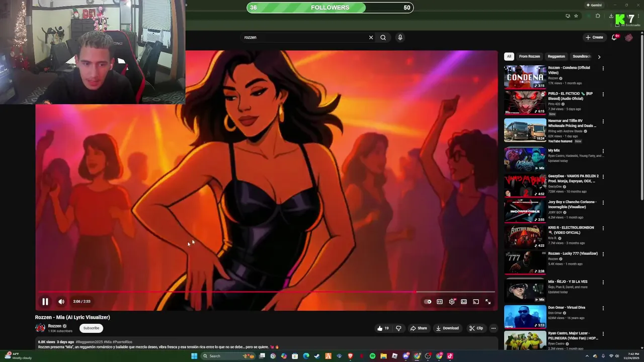Open GeezyDee VAMOS PA BELEN 2 video
This screenshot has width=644, height=362.
(525, 185)
